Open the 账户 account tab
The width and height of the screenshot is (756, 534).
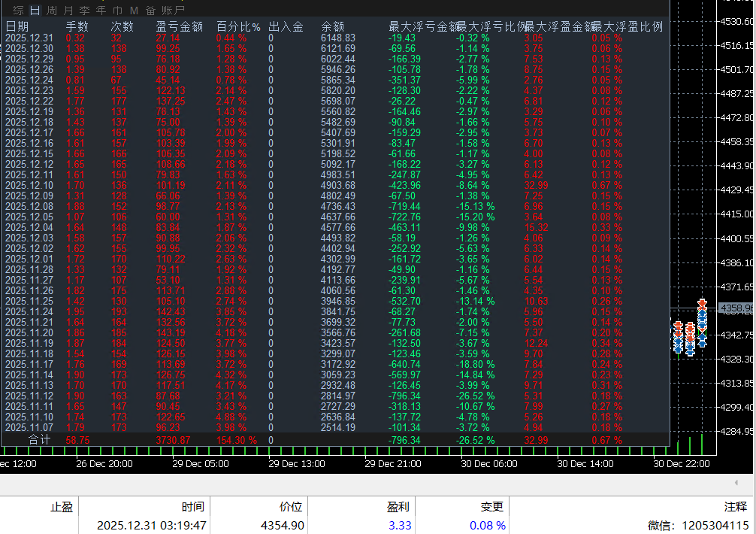tap(173, 11)
